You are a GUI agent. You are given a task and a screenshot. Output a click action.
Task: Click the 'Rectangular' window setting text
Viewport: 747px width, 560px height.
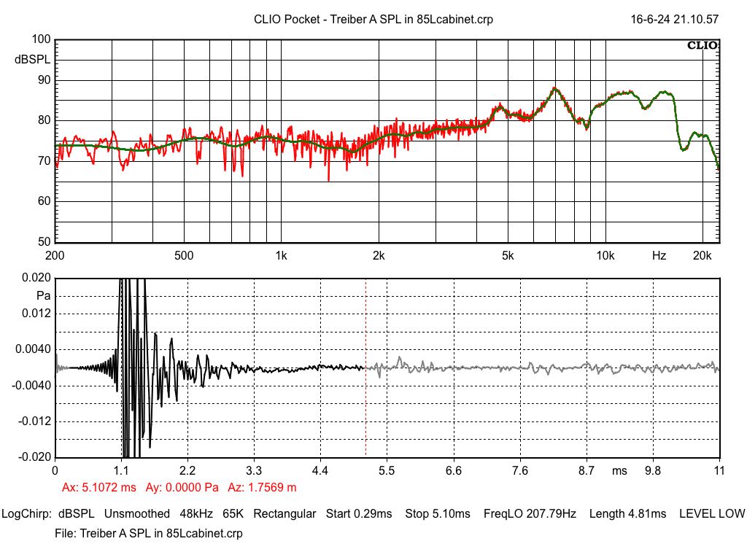(x=285, y=514)
